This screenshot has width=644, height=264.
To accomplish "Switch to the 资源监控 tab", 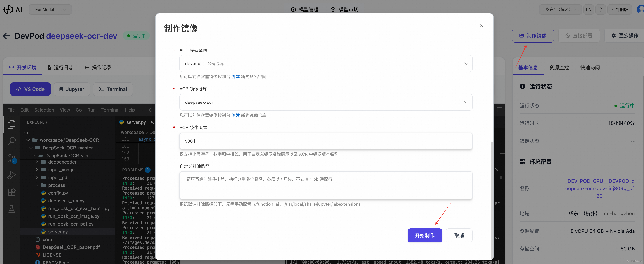I will [x=559, y=67].
